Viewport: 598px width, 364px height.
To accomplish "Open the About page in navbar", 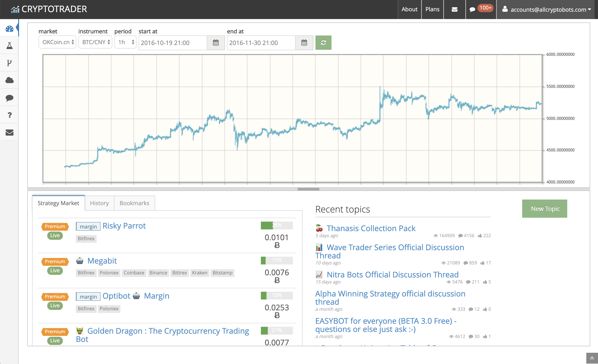I will click(409, 9).
